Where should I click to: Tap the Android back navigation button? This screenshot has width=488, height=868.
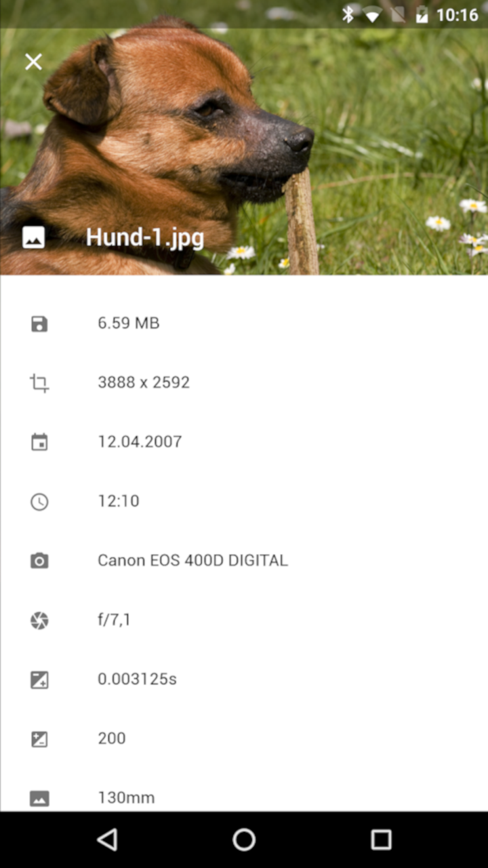(x=107, y=840)
